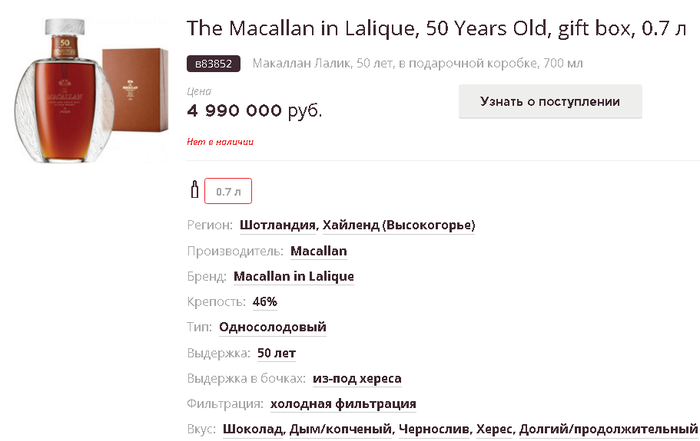Image resolution: width=700 pixels, height=441 pixels.
Task: Open the Macallan producer link
Action: [319, 251]
